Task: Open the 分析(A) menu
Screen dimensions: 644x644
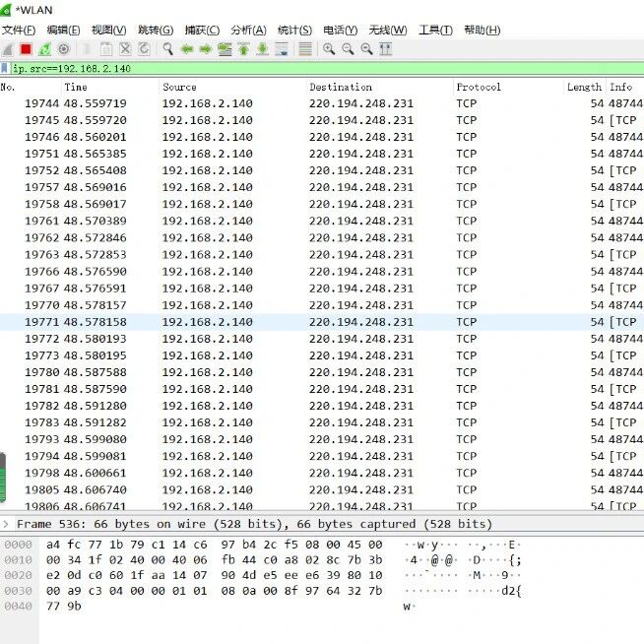Action: click(x=248, y=30)
